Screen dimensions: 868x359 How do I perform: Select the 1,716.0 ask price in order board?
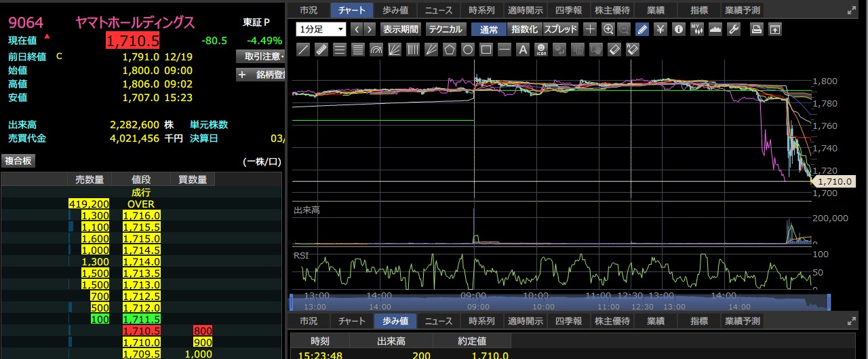[142, 215]
